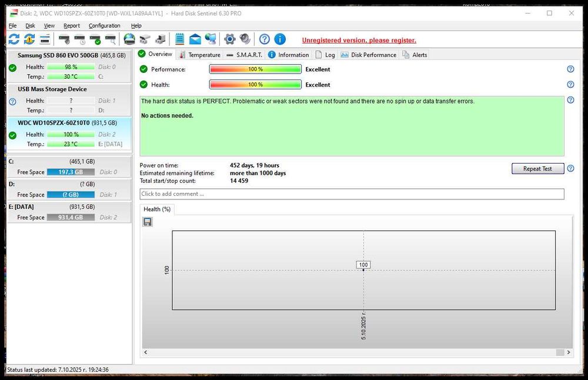Switch to the S.M.A.R.T. tab
This screenshot has height=380, width=588.
click(x=245, y=55)
